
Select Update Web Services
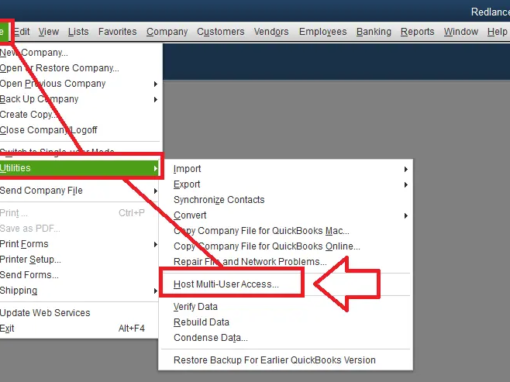45,313
